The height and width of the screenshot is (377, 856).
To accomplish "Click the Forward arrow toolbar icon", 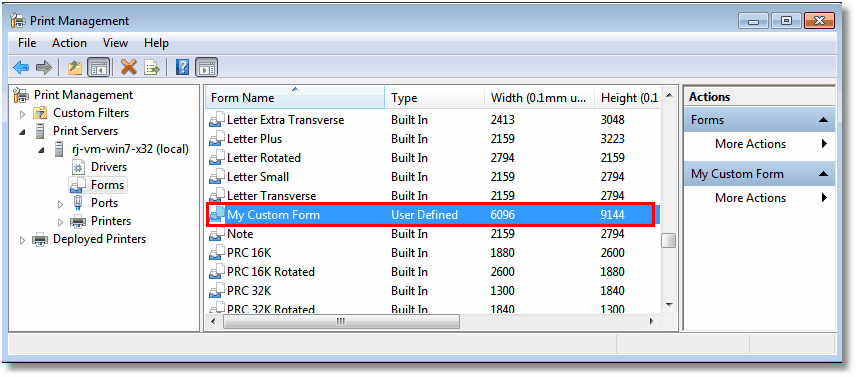I will click(x=43, y=67).
